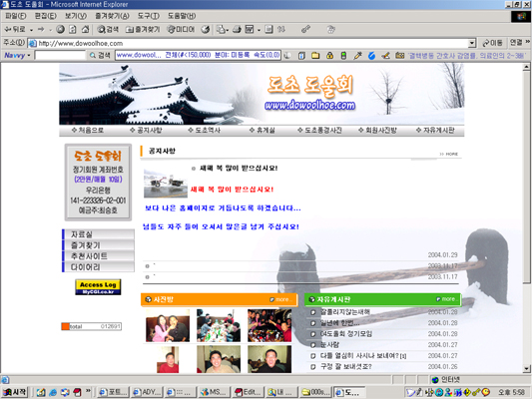Open the address bar dropdown arrow
Viewport: 532px width, 399px height.
[472, 43]
